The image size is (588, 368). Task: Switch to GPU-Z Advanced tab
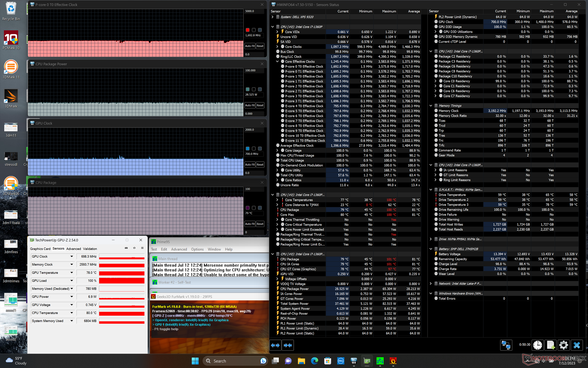click(73, 249)
